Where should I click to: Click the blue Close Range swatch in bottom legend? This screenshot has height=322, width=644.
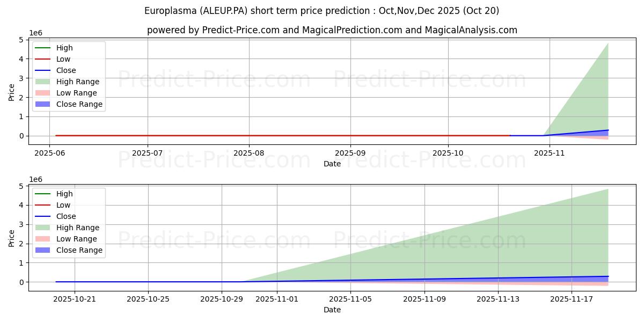click(44, 250)
